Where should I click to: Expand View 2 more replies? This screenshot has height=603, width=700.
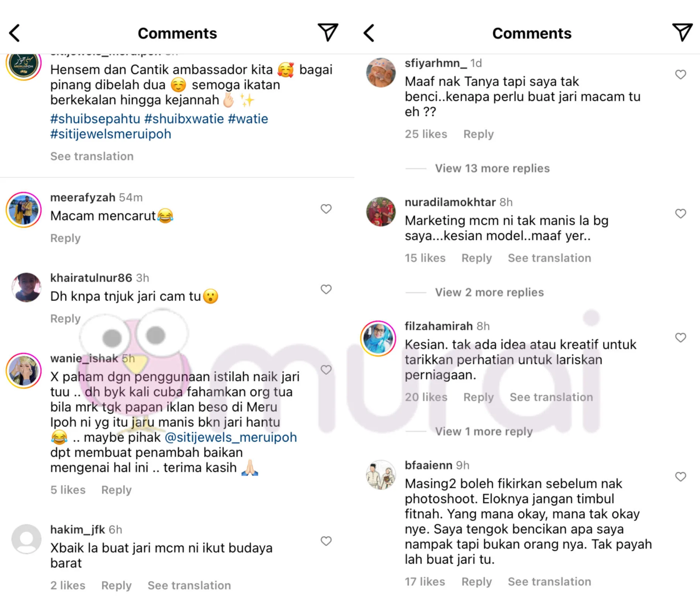pos(489,292)
